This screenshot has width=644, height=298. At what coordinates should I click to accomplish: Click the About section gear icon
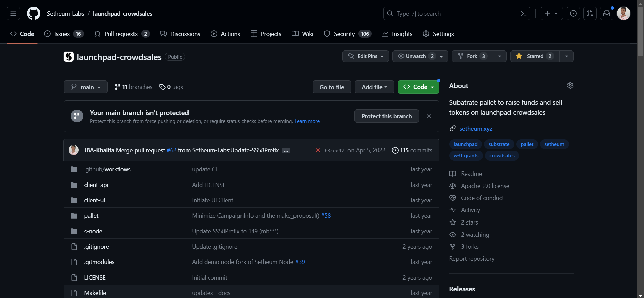coord(570,85)
